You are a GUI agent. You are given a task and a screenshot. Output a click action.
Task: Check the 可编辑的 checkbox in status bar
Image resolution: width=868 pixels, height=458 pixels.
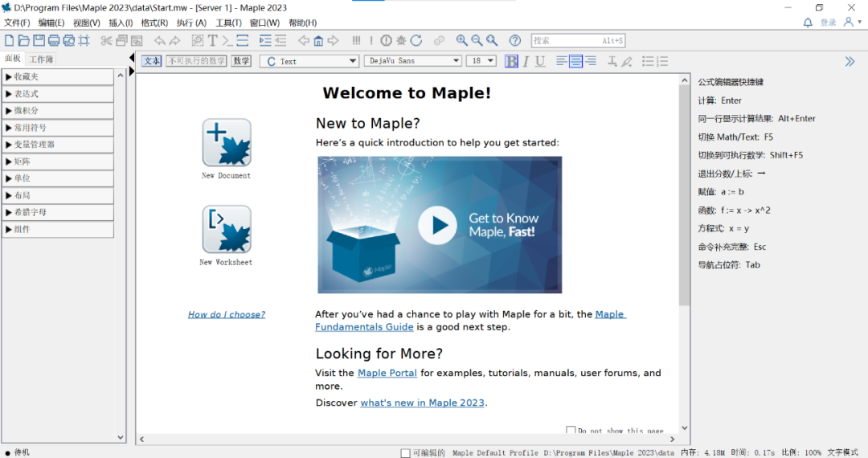[x=405, y=453]
